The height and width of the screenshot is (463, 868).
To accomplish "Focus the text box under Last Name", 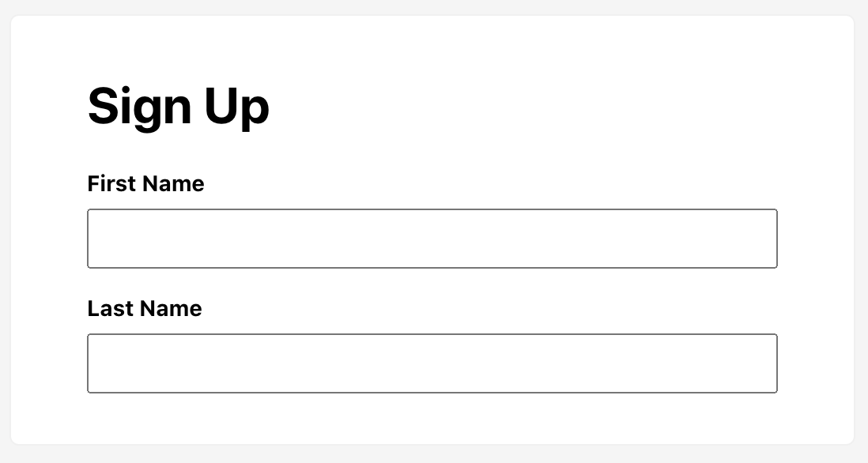I will click(x=432, y=363).
